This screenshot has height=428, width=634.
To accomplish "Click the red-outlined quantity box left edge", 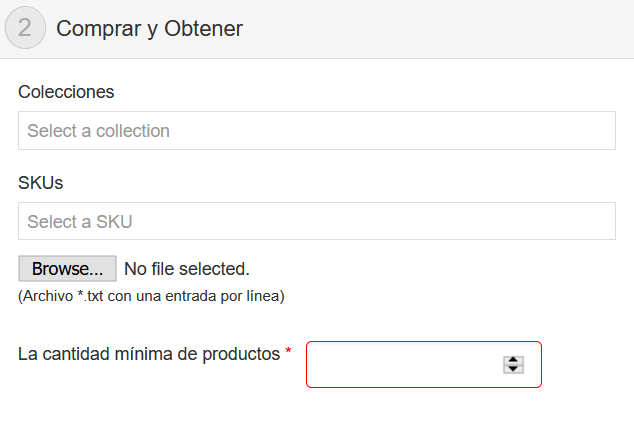I will point(308,364).
